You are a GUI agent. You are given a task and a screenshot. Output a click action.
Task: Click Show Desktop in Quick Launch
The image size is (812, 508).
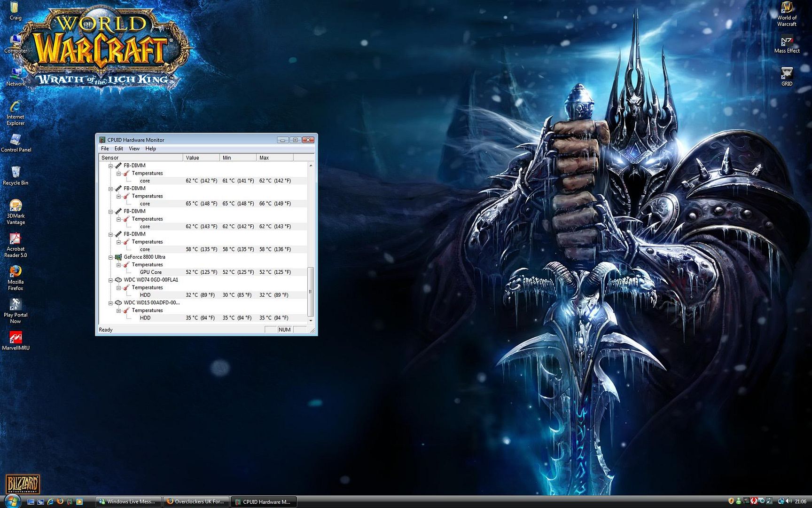click(x=31, y=502)
